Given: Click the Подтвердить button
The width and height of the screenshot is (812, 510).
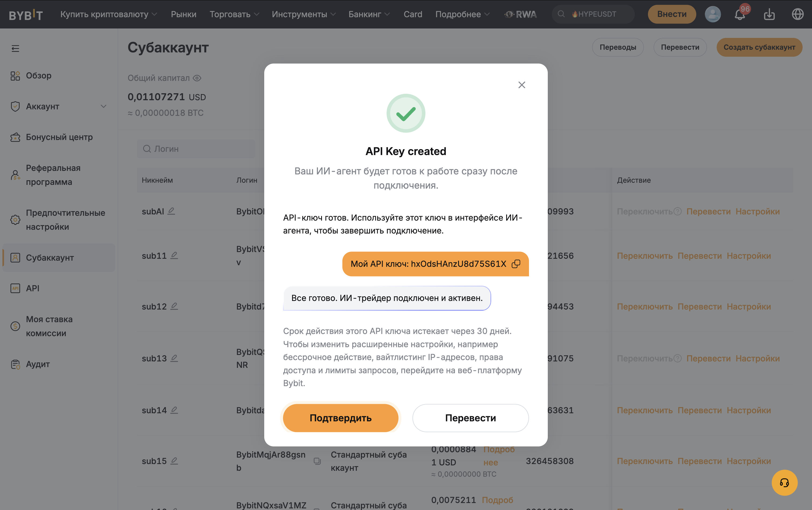Looking at the screenshot, I should click(340, 418).
